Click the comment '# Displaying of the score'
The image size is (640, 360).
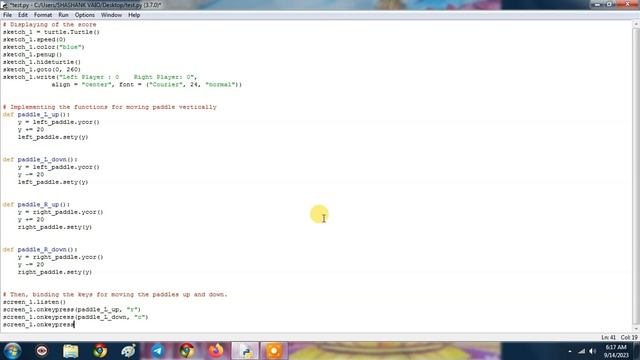click(x=49, y=24)
